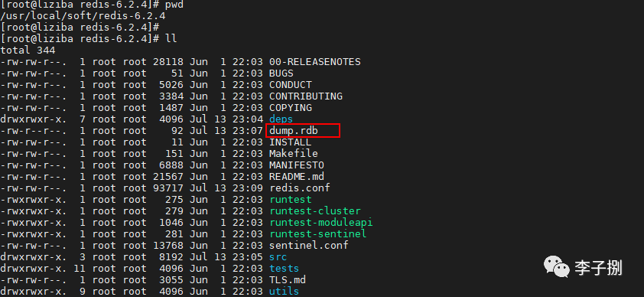The height and width of the screenshot is (297, 644).
Task: Select the 28118 size of 00-RELEASENOTES
Action: (x=168, y=62)
